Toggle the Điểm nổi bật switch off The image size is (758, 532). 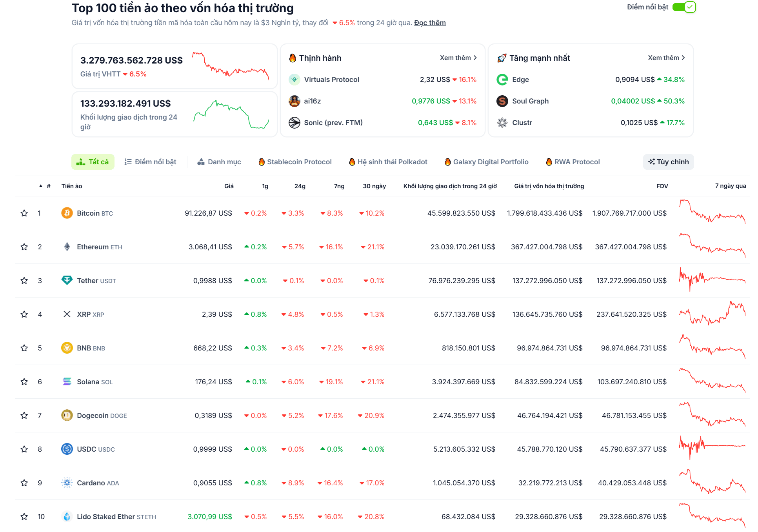coord(684,7)
